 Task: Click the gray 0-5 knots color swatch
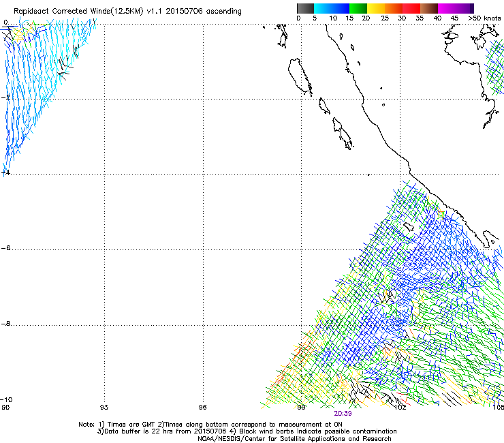pos(305,8)
